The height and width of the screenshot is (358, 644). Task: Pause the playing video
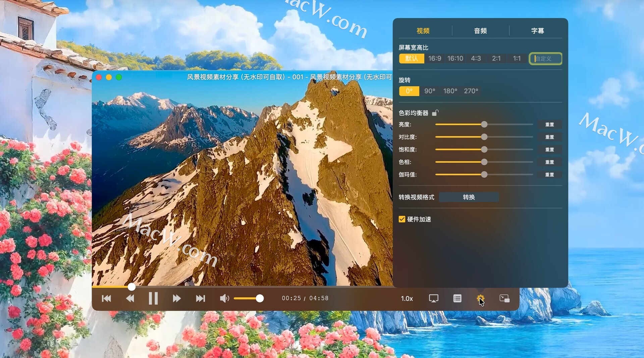click(x=153, y=298)
